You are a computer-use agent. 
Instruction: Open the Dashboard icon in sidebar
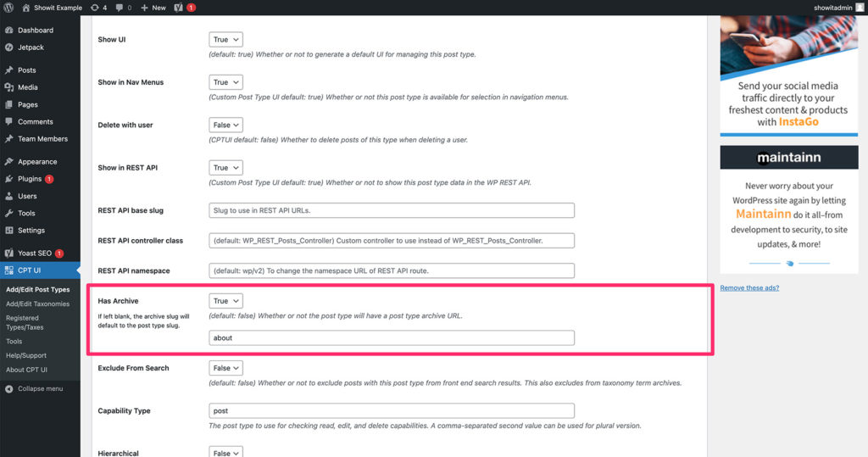point(8,31)
